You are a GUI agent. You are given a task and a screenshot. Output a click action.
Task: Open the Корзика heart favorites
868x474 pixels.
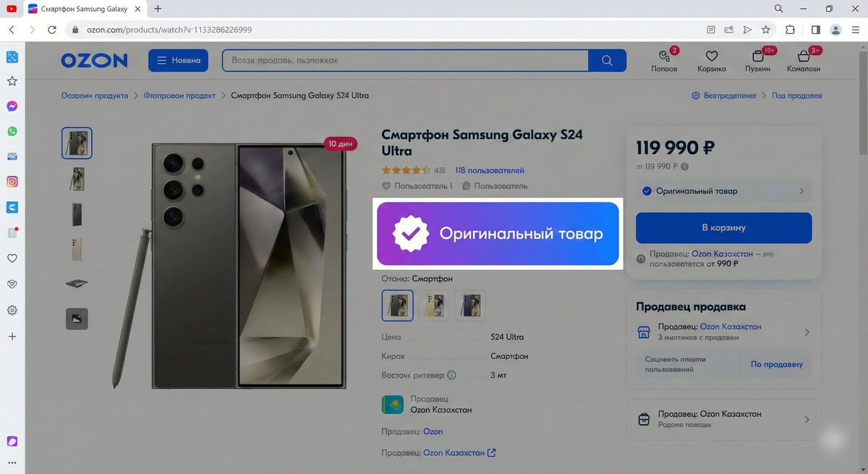point(712,60)
